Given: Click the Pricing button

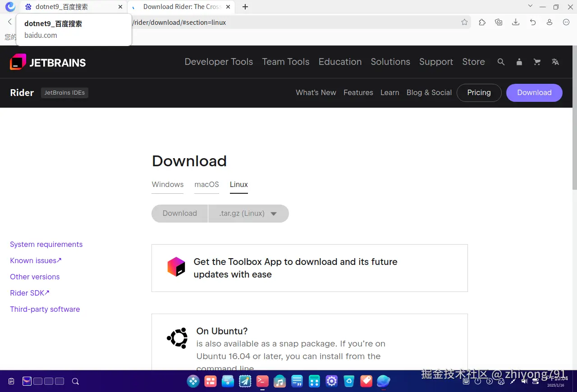Looking at the screenshot, I should click(479, 93).
